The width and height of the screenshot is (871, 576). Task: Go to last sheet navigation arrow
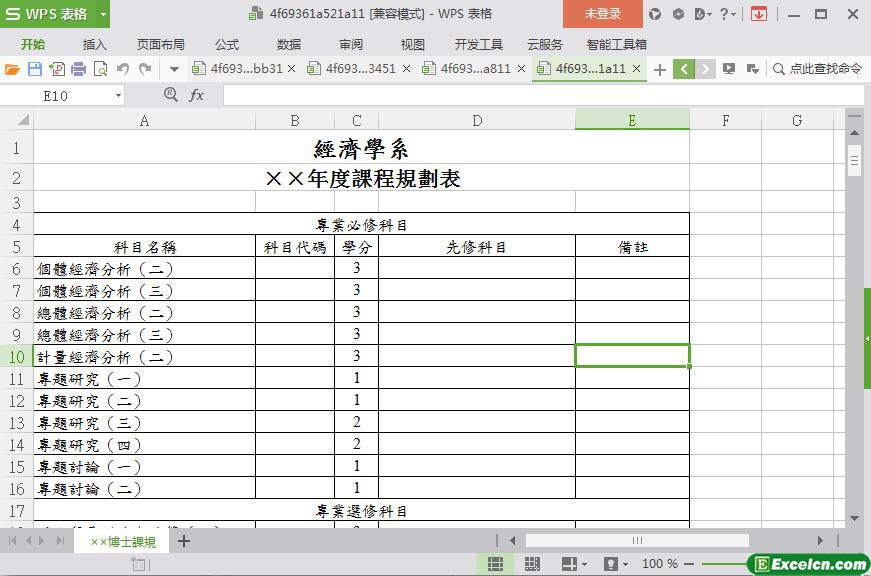tap(61, 540)
